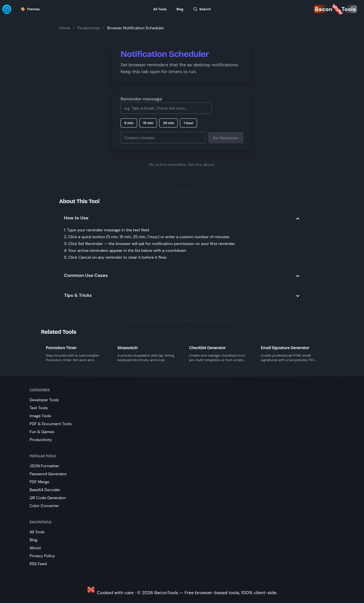Go to Productivity breadcrumb link
Screen dimensions: 364x603
(88, 28)
